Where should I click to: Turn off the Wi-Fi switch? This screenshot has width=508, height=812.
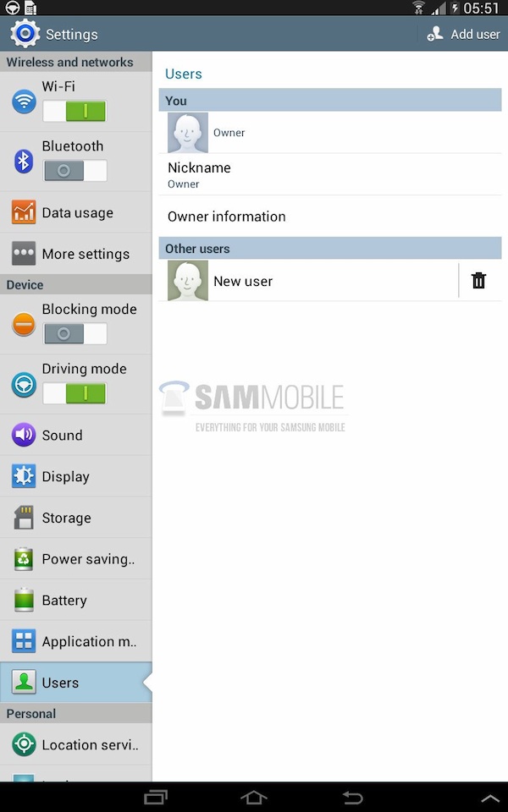coord(75,111)
